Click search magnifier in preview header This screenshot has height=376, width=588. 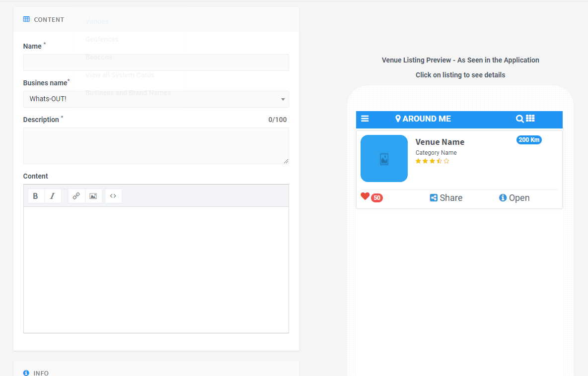(x=520, y=119)
